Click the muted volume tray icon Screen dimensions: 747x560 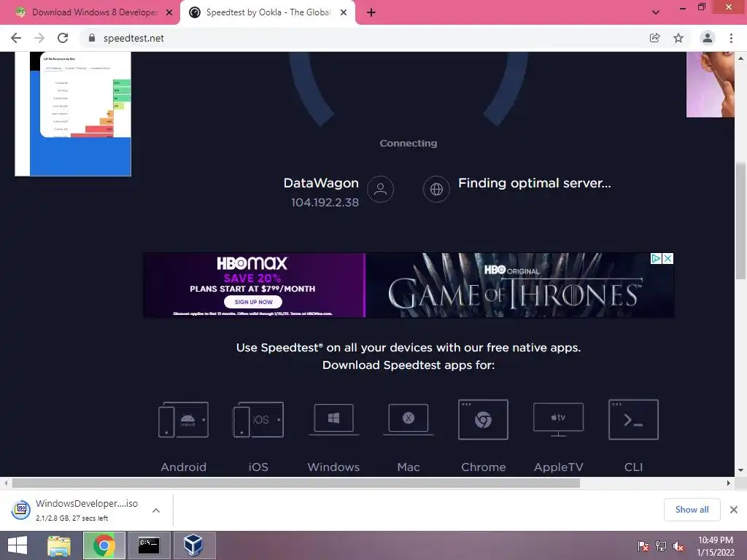(678, 546)
